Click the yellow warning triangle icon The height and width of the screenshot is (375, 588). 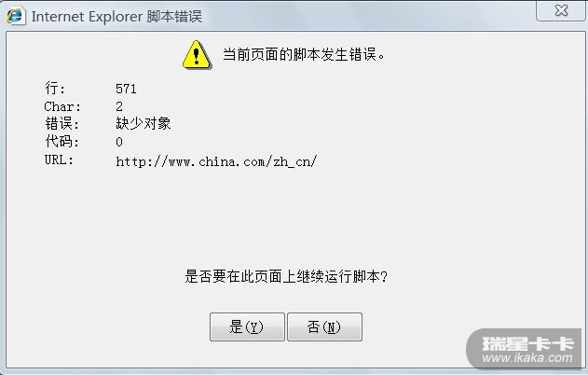click(x=197, y=55)
